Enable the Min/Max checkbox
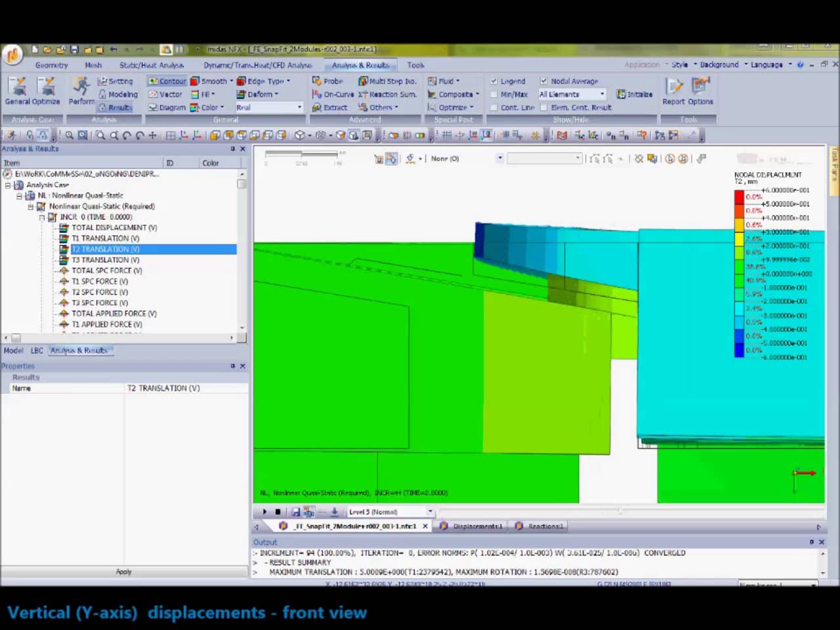The width and height of the screenshot is (840, 630). point(494,94)
